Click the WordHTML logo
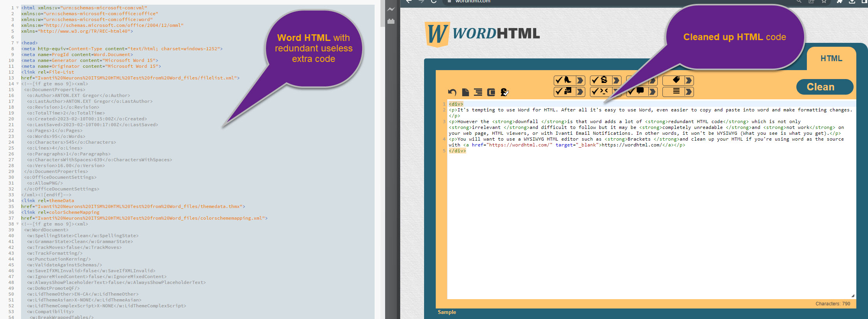The width and height of the screenshot is (868, 319). tap(483, 34)
